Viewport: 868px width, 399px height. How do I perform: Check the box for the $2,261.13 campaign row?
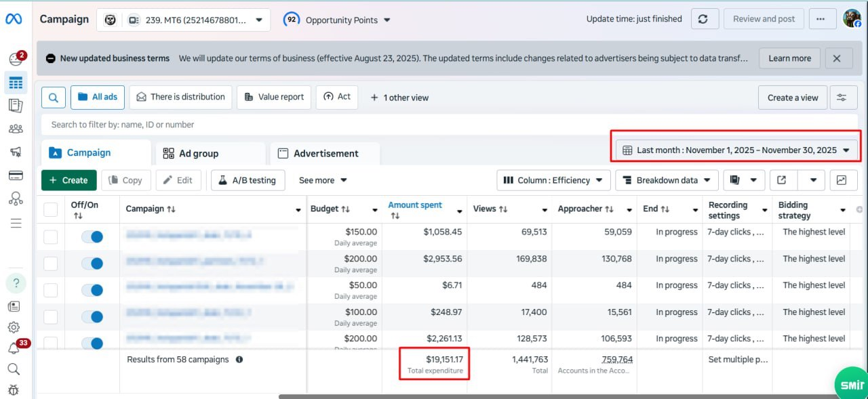[51, 342]
